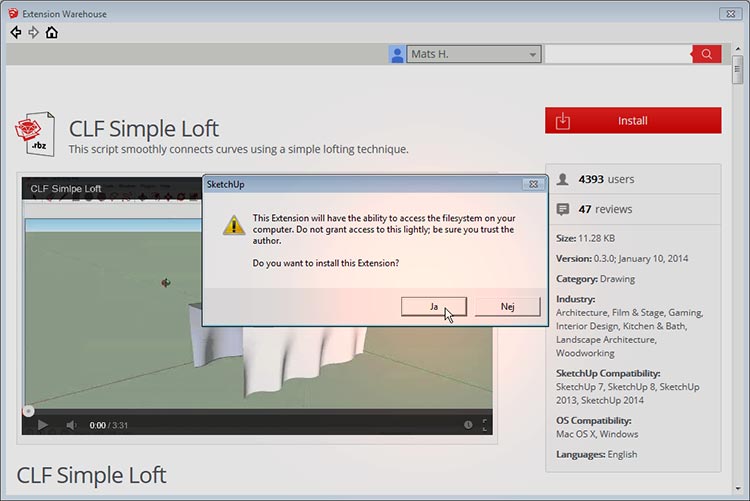The width and height of the screenshot is (750, 501).
Task: Click the Industry heading
Action: pos(575,299)
